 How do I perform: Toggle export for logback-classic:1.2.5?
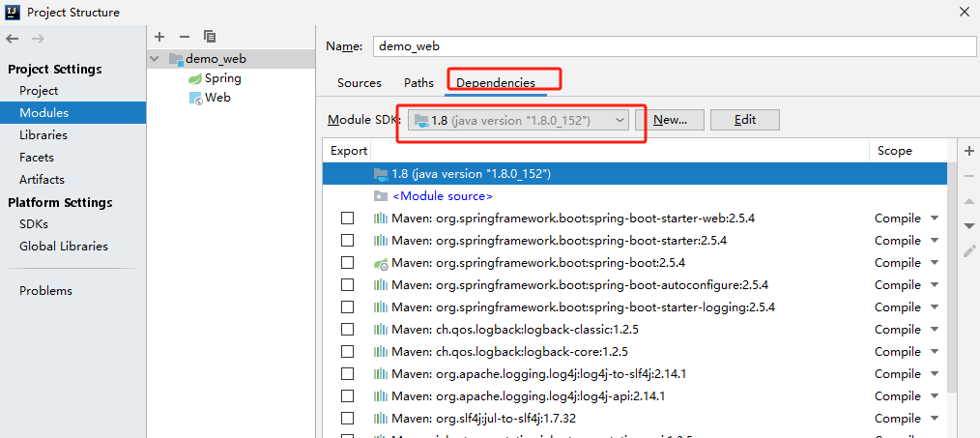tap(347, 329)
